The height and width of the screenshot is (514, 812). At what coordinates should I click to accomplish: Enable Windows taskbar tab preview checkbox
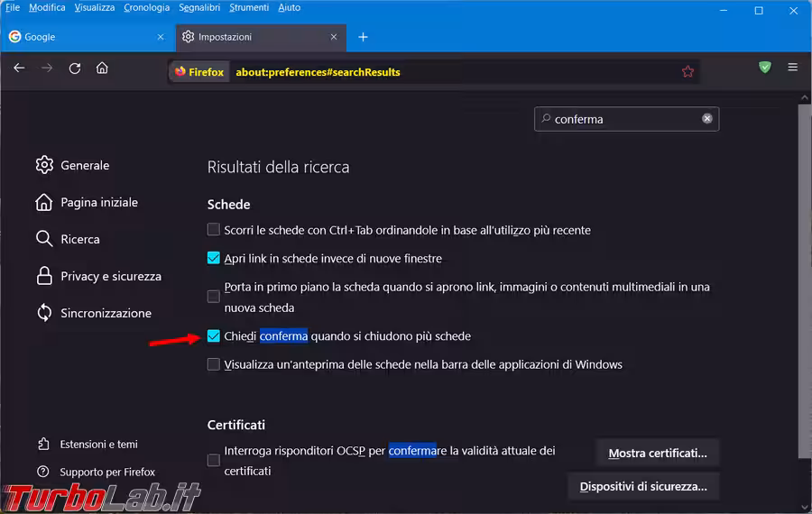(214, 365)
